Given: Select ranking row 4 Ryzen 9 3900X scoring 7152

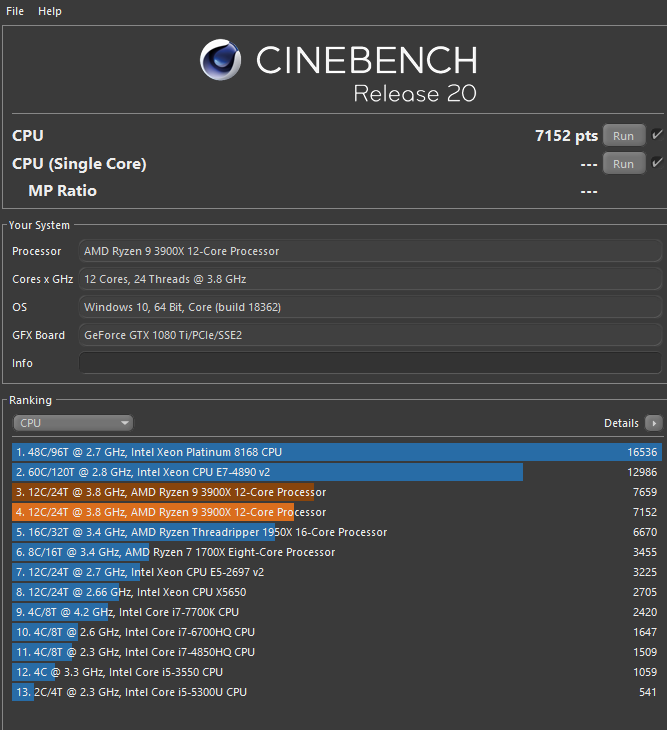Looking at the screenshot, I should (x=337, y=512).
